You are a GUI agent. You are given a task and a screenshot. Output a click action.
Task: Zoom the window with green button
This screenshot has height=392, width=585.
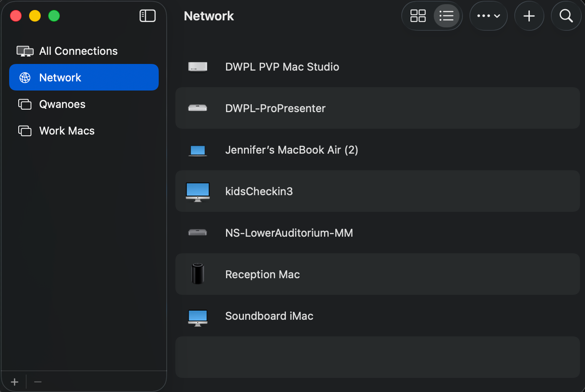tap(54, 16)
